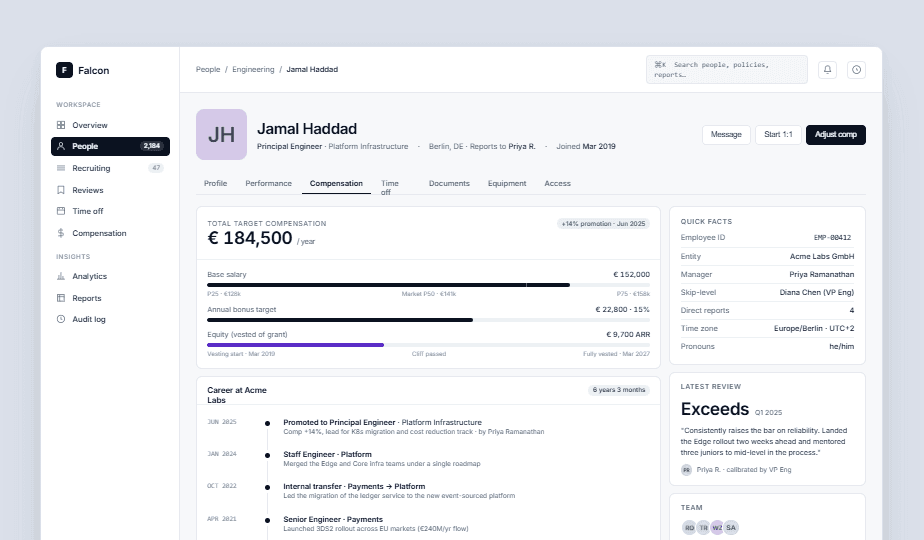Open notifications bell icon
The image size is (924, 540).
(x=827, y=70)
